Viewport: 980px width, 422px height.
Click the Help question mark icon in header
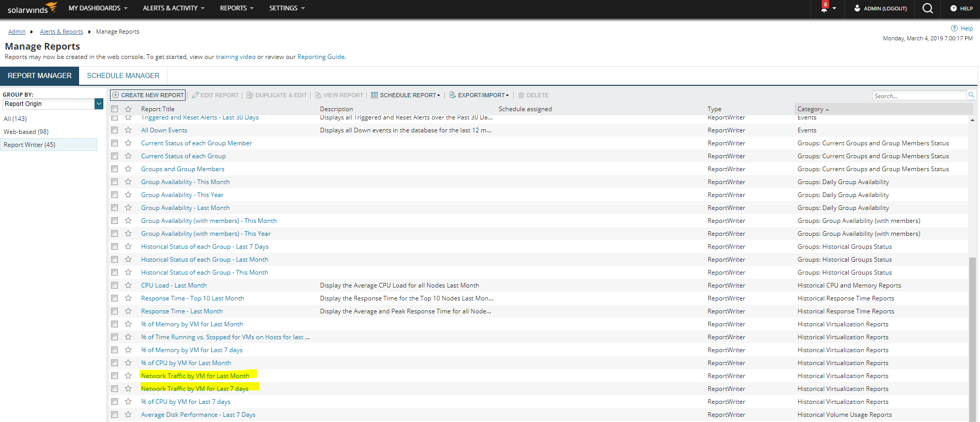[x=954, y=8]
